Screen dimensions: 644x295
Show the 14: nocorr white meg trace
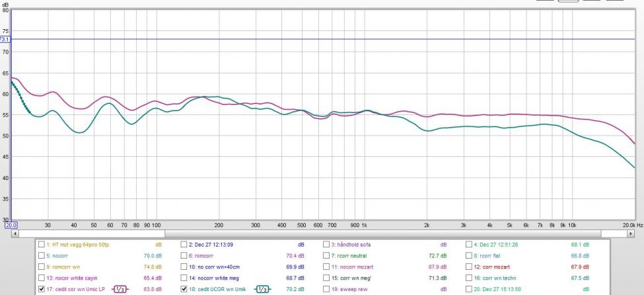[184, 278]
